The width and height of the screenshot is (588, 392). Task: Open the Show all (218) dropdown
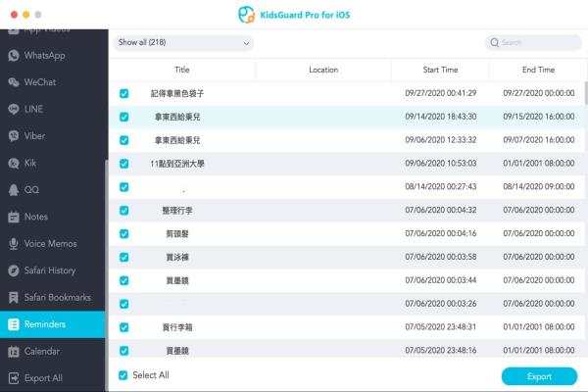184,43
